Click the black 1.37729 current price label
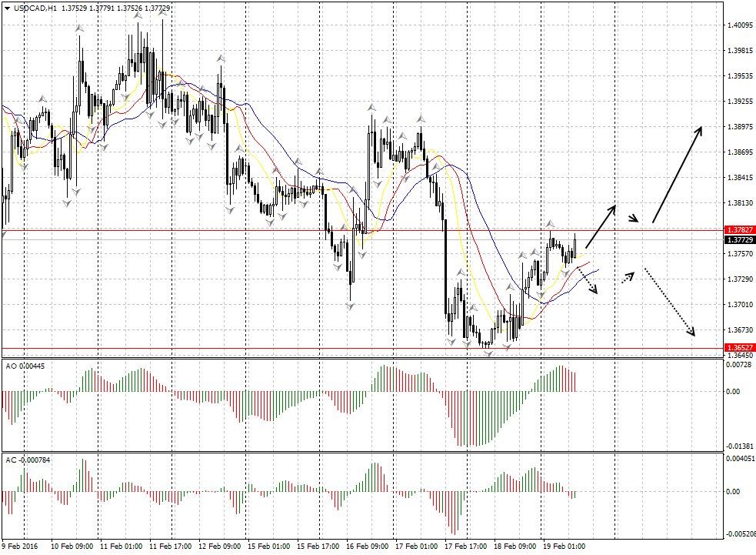Image resolution: width=756 pixels, height=555 pixels. click(x=740, y=240)
